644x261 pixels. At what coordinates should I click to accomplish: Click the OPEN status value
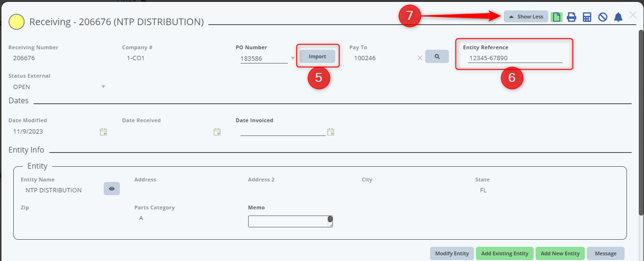tap(22, 87)
